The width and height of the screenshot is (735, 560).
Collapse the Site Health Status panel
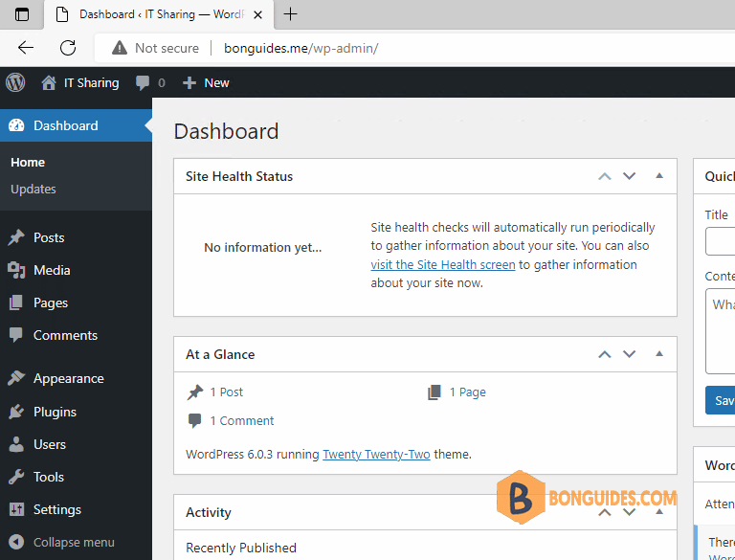659,176
